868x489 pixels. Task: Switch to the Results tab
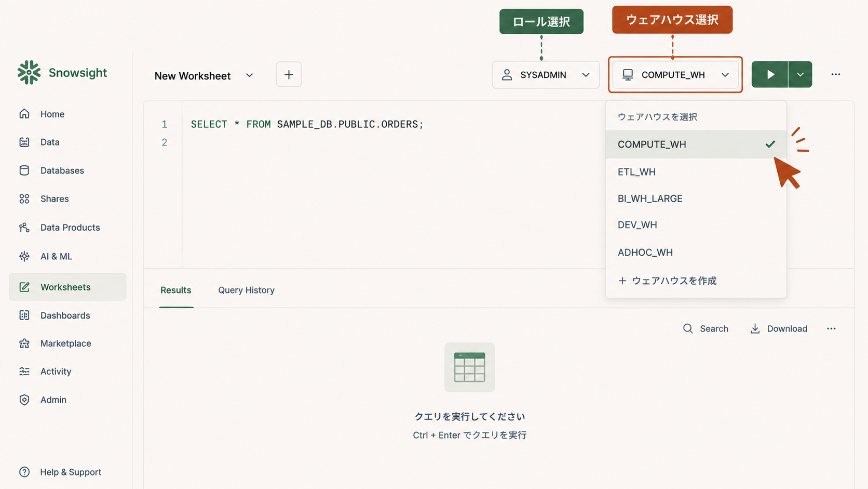click(x=176, y=290)
